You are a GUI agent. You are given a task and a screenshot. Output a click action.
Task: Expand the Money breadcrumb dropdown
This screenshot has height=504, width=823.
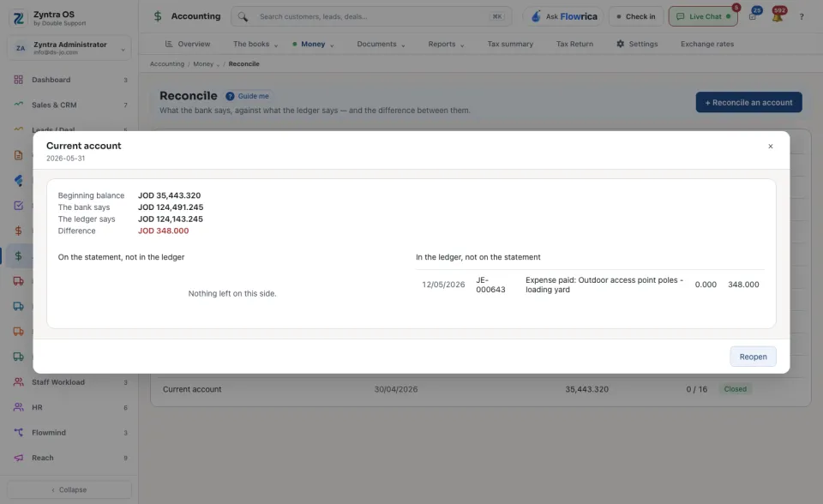point(207,64)
